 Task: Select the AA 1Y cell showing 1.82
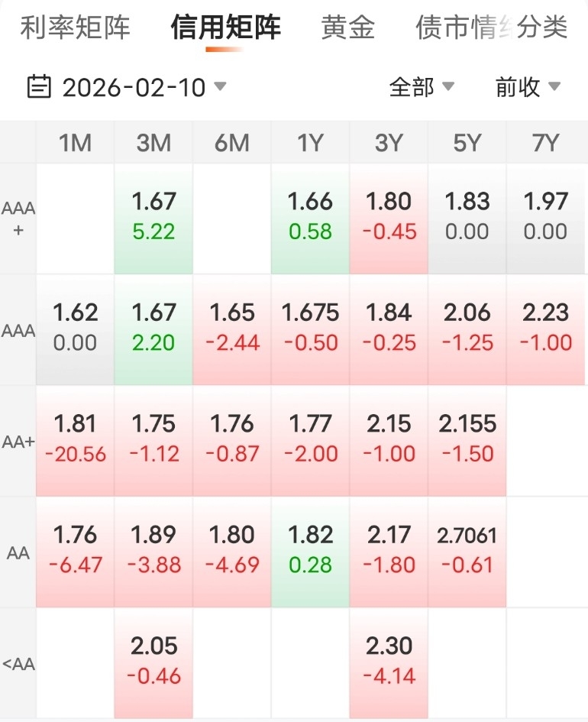(x=310, y=550)
